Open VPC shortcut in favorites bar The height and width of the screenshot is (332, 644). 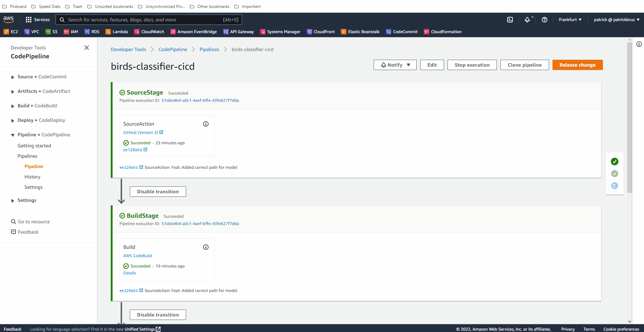pos(32,32)
